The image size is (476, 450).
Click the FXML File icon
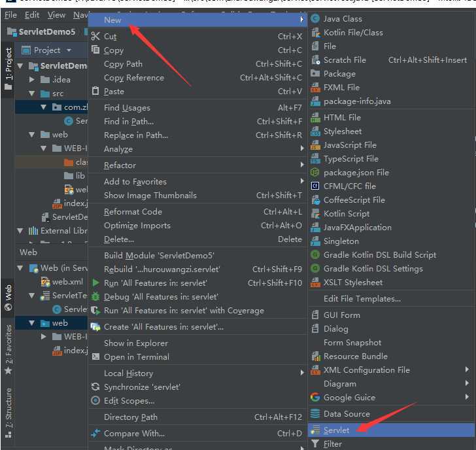pos(315,88)
